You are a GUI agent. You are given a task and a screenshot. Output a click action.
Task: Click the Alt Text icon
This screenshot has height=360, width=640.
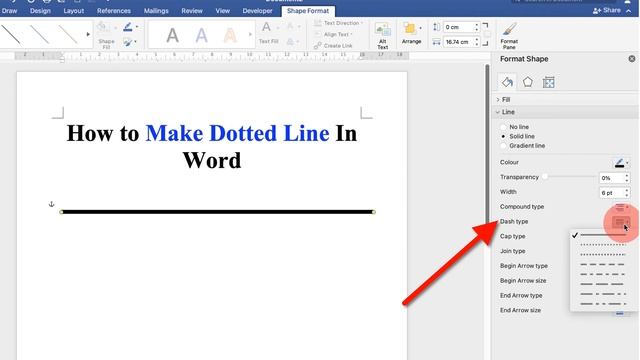[x=382, y=30]
